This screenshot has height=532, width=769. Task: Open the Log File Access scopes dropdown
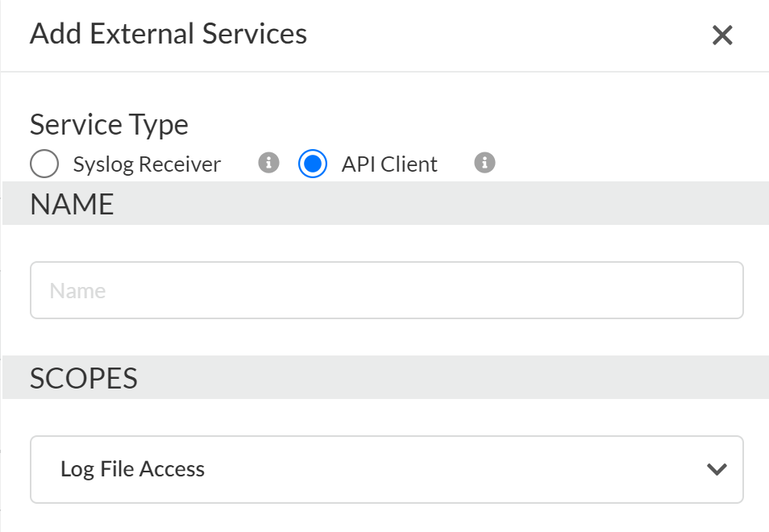coord(386,469)
